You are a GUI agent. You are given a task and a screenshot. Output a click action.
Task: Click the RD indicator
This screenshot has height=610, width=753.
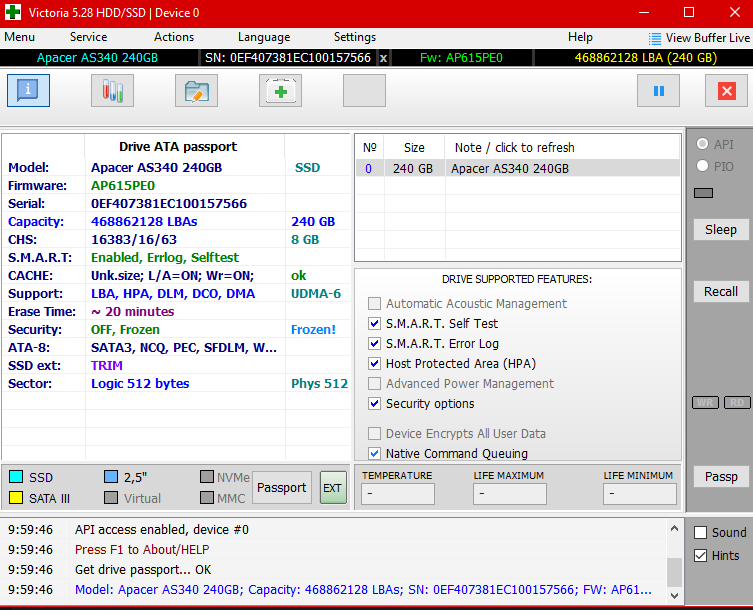coord(737,403)
